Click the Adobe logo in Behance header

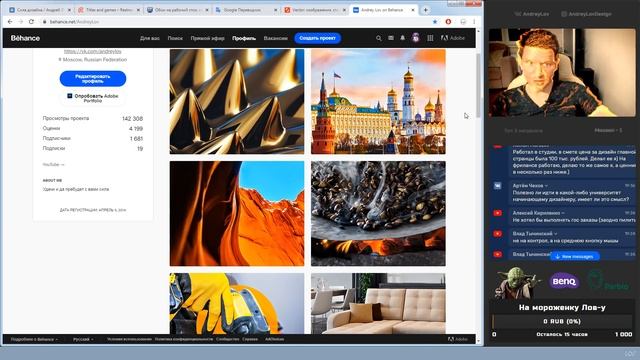[453, 38]
